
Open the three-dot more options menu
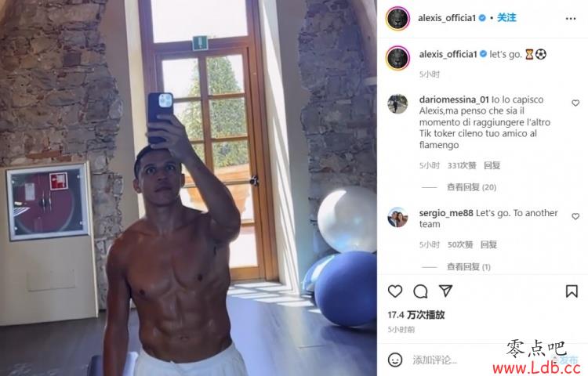point(571,19)
